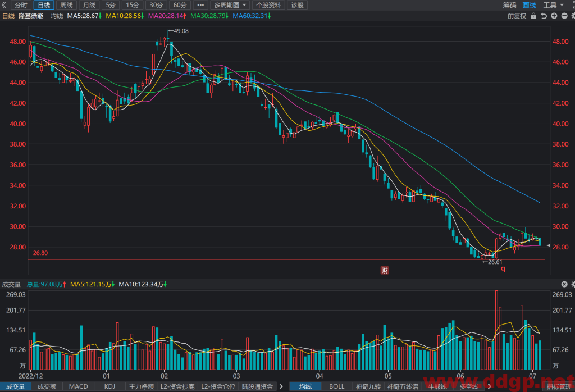575x392 pixels.
Task: Select 神奇九转 indicator tab
Action: coord(368,386)
